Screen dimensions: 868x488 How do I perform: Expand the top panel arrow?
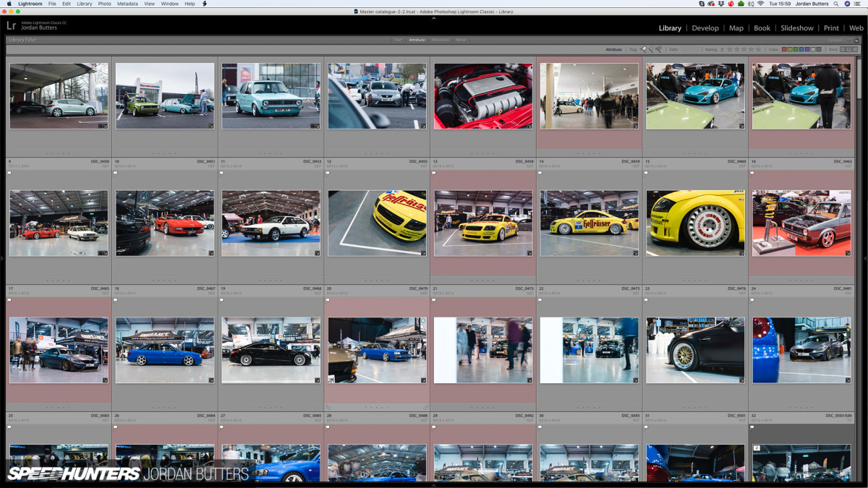(434, 17)
